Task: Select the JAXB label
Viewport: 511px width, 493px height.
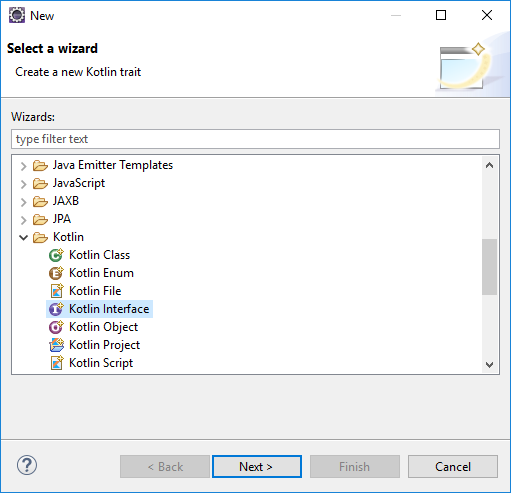Action: pyautogui.click(x=66, y=201)
